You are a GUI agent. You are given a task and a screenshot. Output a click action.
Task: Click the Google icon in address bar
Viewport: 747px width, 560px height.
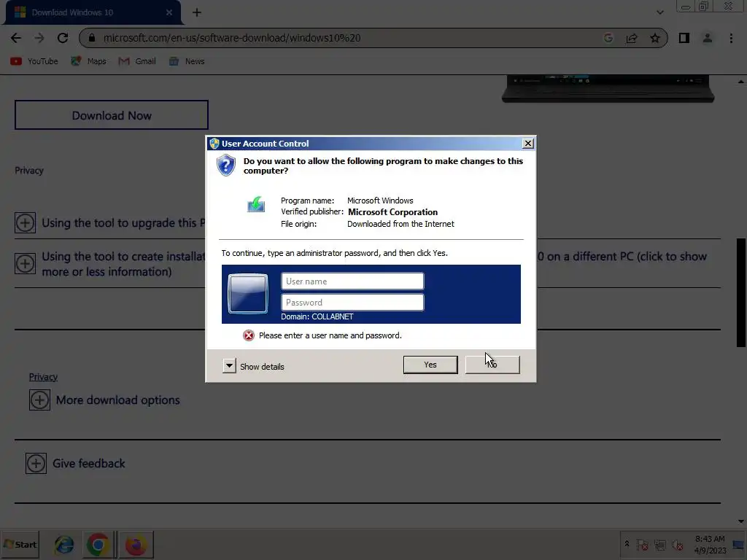point(608,38)
